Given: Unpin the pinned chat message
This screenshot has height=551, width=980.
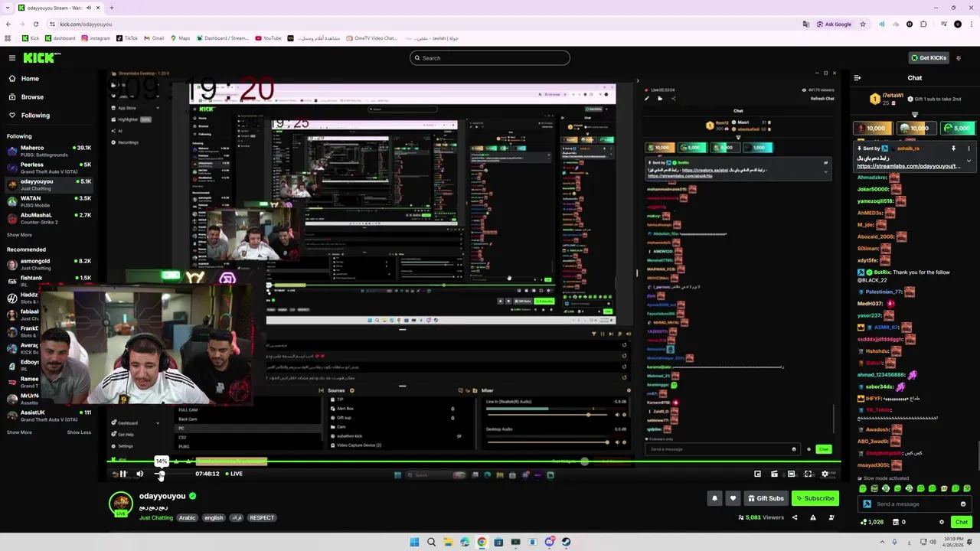Looking at the screenshot, I should [953, 148].
